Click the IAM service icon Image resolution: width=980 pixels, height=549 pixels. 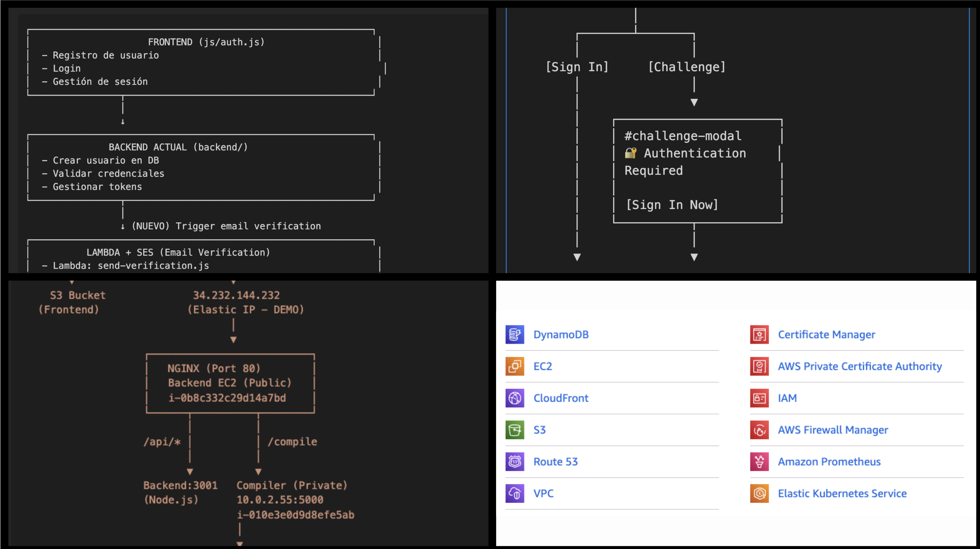click(760, 398)
